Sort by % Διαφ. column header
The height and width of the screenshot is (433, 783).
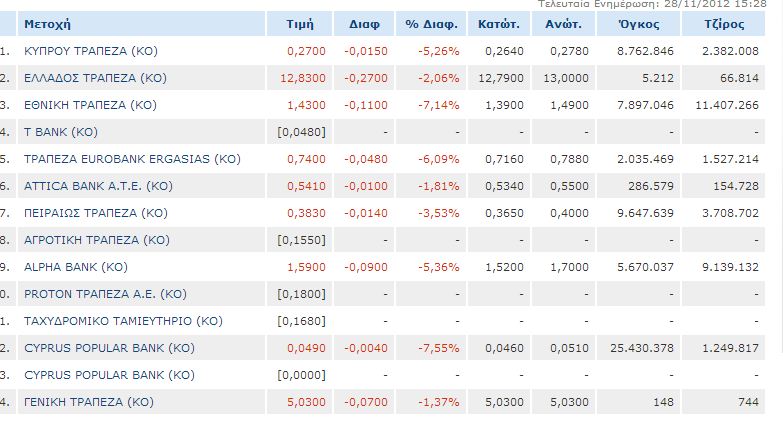(x=431, y=24)
